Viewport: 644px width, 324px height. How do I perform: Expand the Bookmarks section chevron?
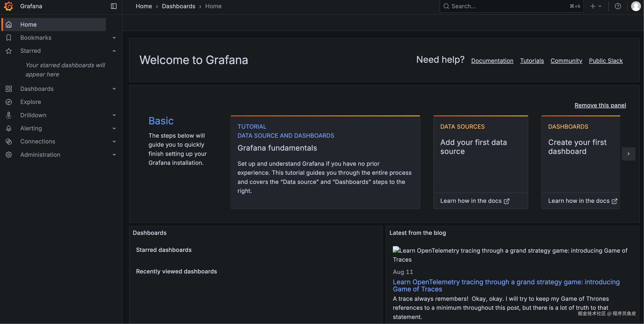tap(114, 38)
